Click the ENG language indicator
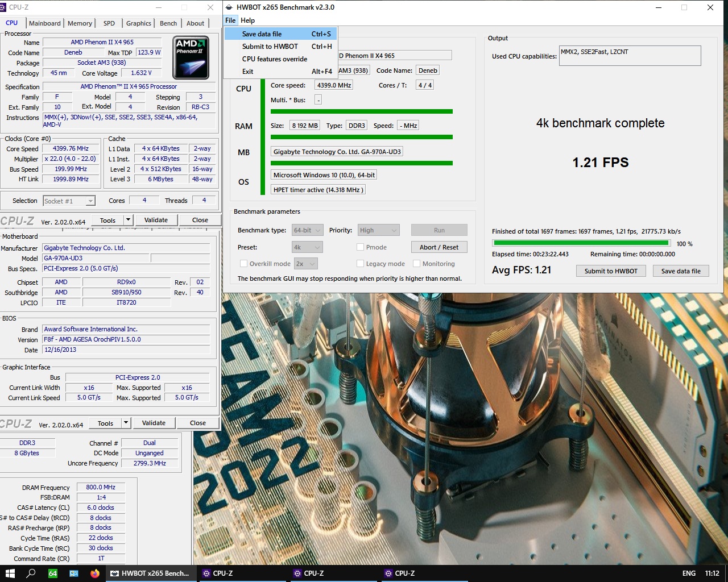728x582 pixels. (689, 573)
